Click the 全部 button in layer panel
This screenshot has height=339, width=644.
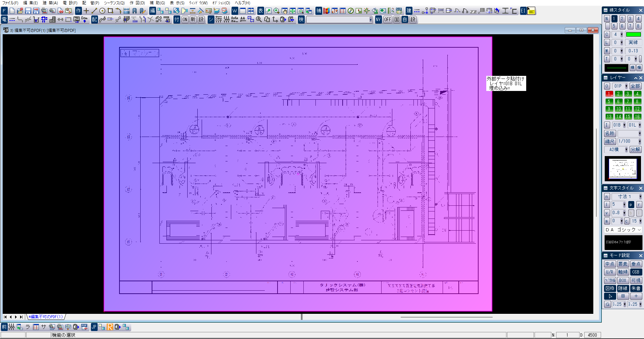[x=635, y=86]
